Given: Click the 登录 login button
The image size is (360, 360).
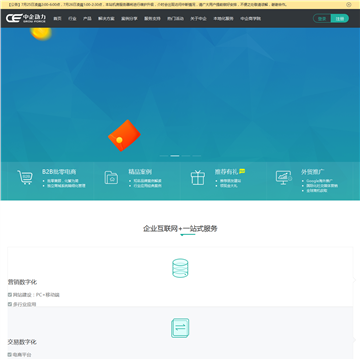Looking at the screenshot, I should 322,19.
